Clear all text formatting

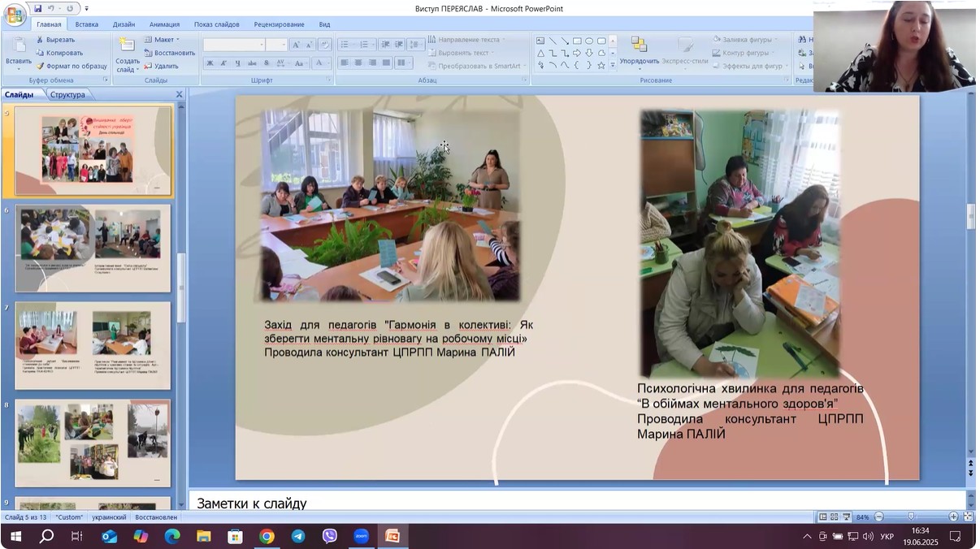point(325,45)
